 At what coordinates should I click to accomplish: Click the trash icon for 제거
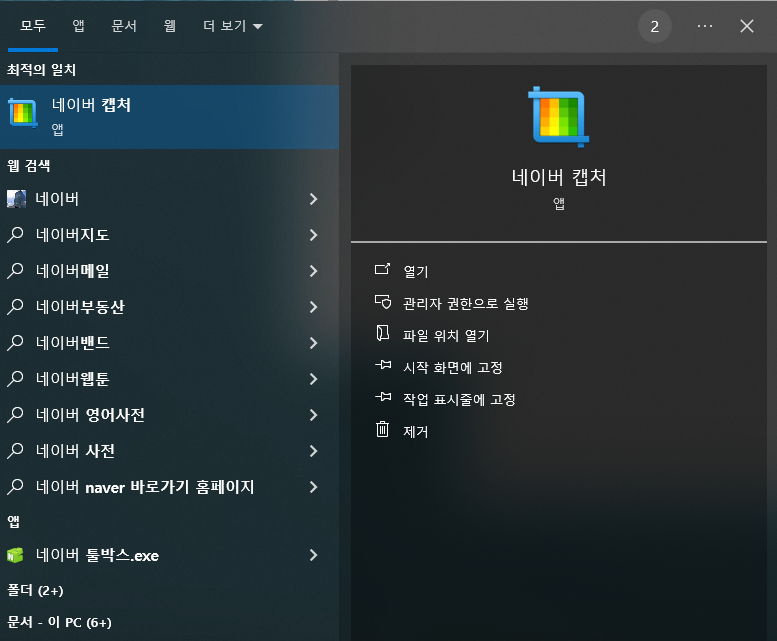coord(383,429)
